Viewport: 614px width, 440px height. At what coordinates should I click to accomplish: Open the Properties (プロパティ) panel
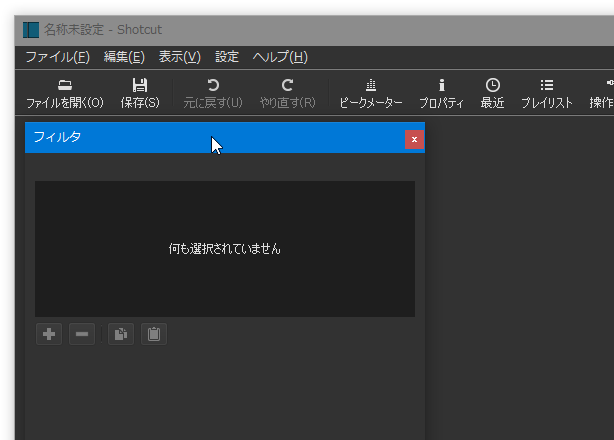click(442, 85)
